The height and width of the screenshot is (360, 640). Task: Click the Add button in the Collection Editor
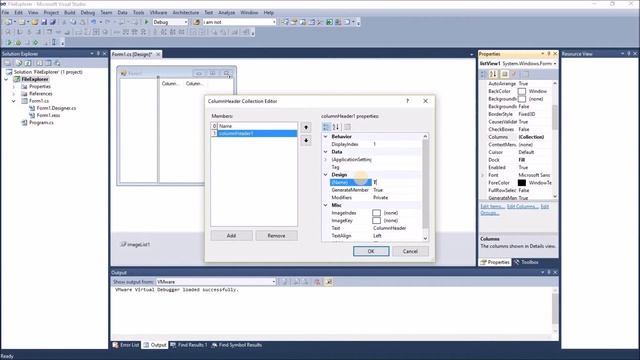tap(231, 236)
